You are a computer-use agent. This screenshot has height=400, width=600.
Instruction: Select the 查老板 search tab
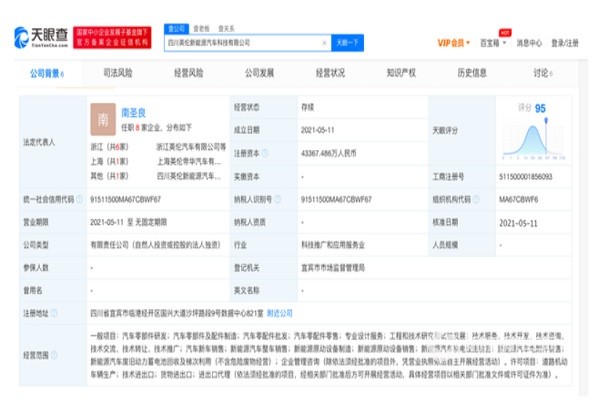[201, 29]
